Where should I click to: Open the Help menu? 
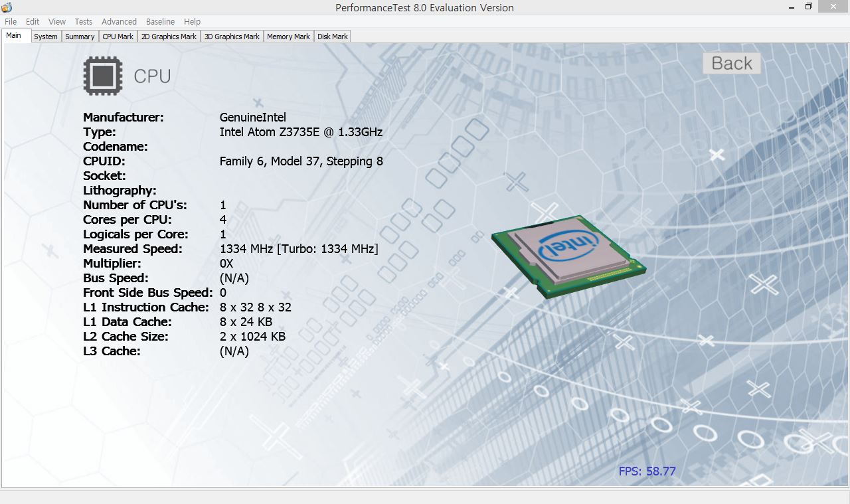(192, 21)
